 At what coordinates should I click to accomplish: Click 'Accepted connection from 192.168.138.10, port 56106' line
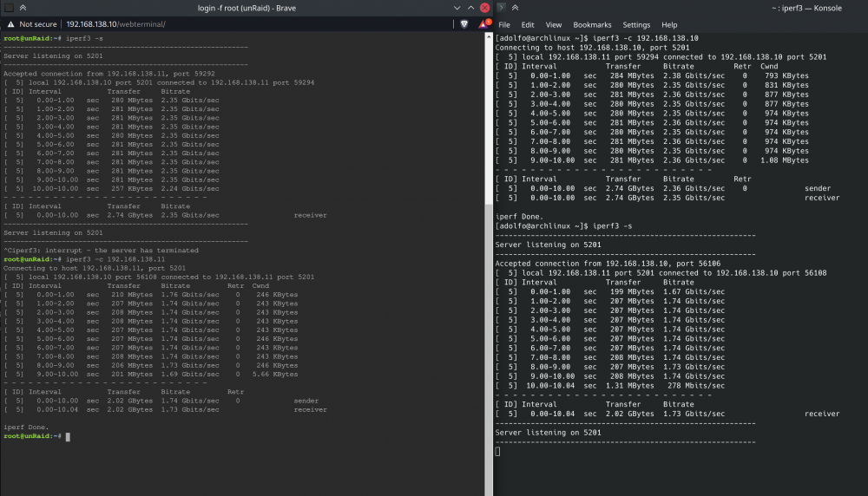pos(608,264)
